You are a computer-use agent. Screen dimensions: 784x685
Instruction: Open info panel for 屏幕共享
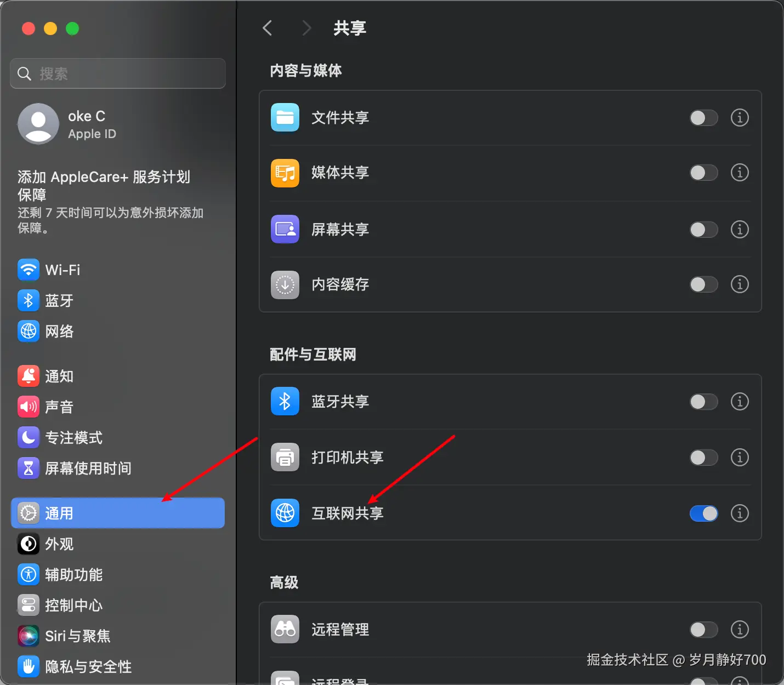point(740,230)
